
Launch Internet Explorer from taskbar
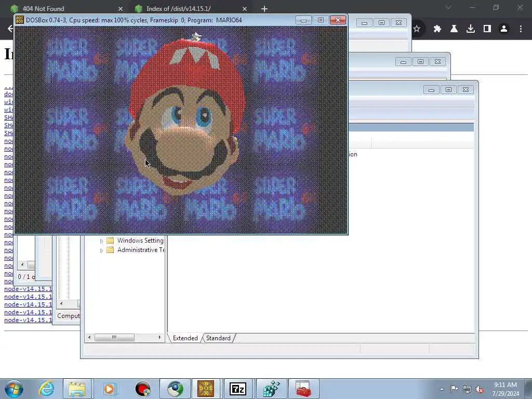pos(46,389)
